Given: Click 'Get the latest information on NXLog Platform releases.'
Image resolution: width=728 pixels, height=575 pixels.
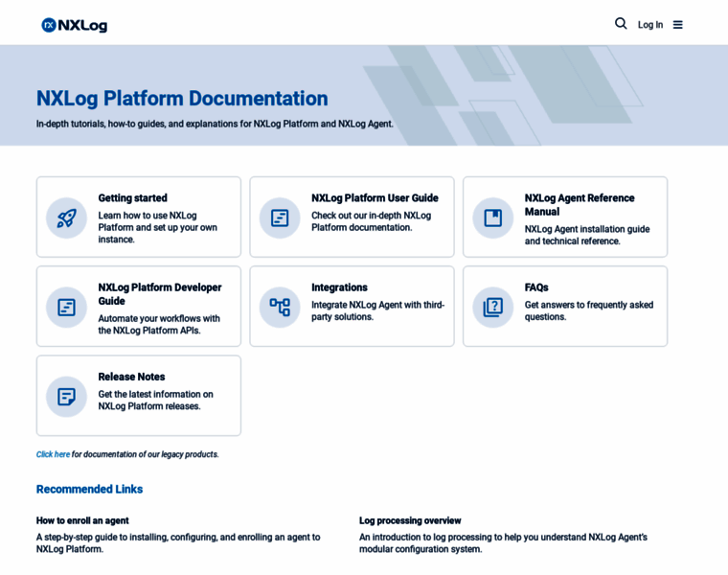Looking at the screenshot, I should click(155, 400).
